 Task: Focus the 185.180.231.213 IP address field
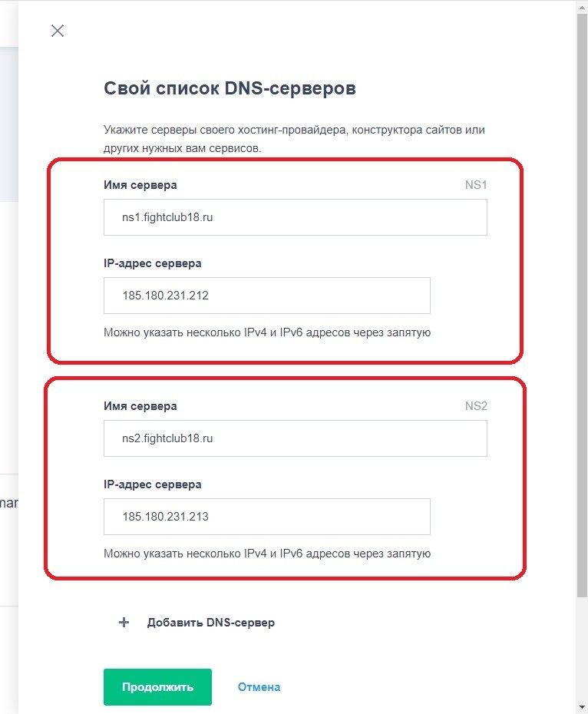pos(266,517)
